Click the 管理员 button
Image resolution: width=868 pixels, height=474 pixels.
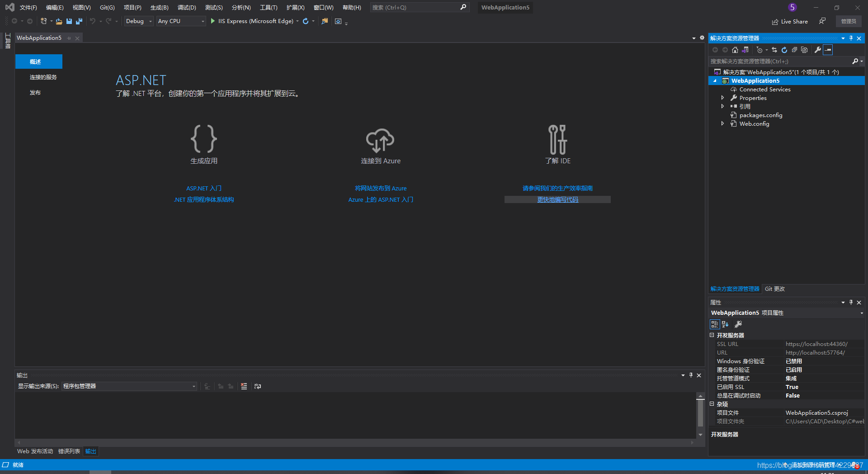coord(849,21)
